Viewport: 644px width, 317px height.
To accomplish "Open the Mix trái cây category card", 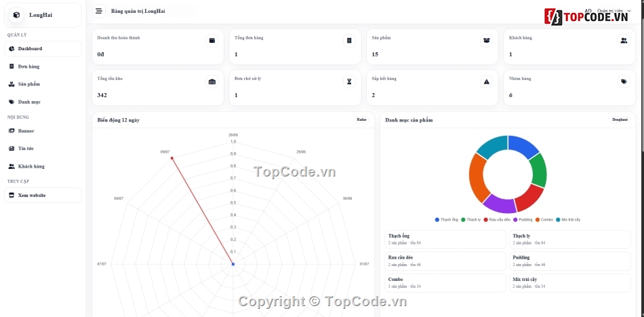I will coord(569,283).
